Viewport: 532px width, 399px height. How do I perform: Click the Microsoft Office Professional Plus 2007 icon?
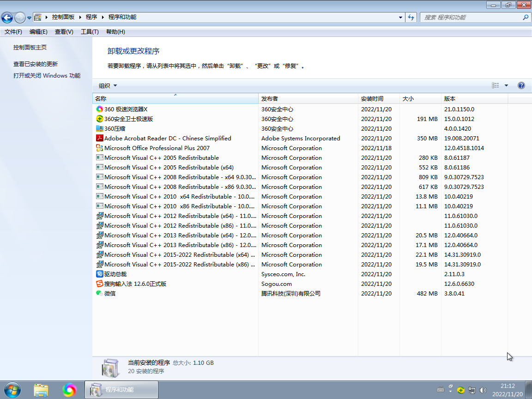point(99,148)
